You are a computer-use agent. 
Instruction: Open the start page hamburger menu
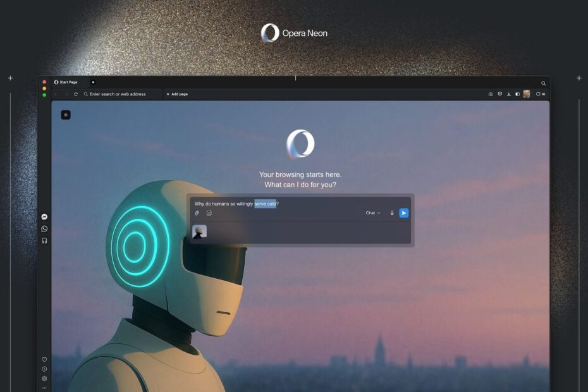(66, 114)
